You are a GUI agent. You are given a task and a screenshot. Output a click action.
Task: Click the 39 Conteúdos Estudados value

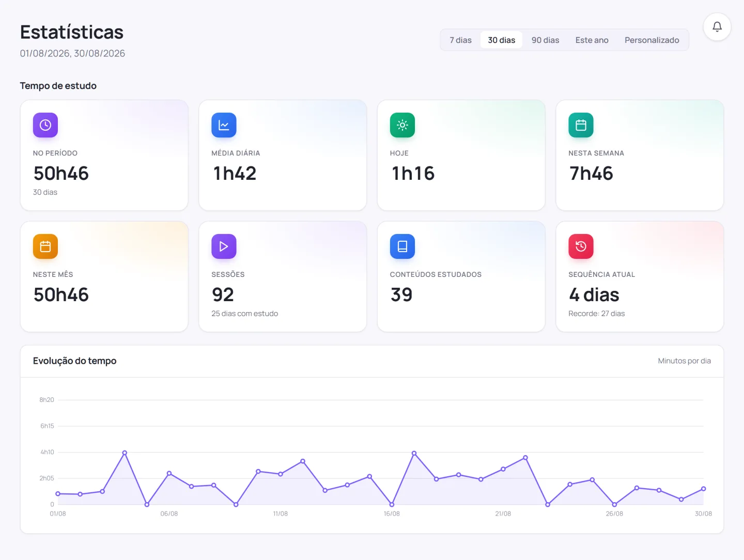coord(401,295)
